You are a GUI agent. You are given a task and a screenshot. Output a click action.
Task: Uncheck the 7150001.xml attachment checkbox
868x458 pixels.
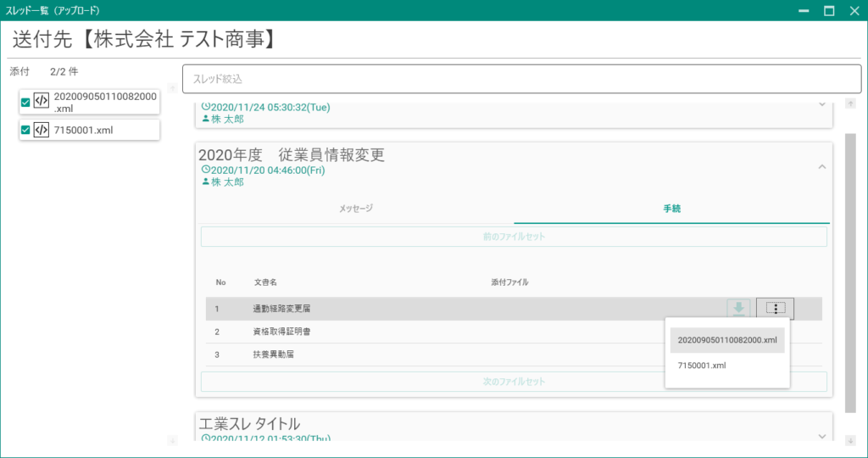point(25,130)
